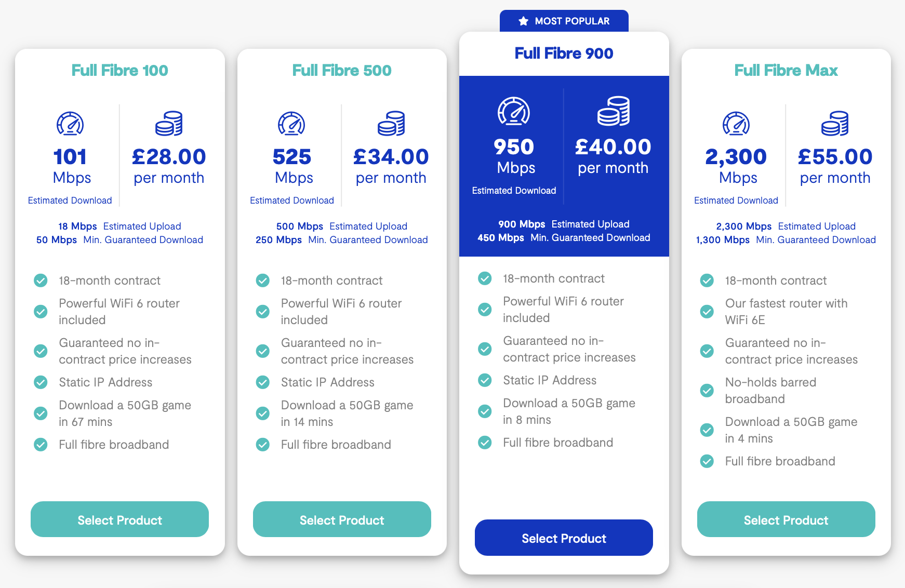Viewport: 905px width, 588px height.
Task: Click the speedometer icon in Full Fibre 900
Action: [x=513, y=110]
